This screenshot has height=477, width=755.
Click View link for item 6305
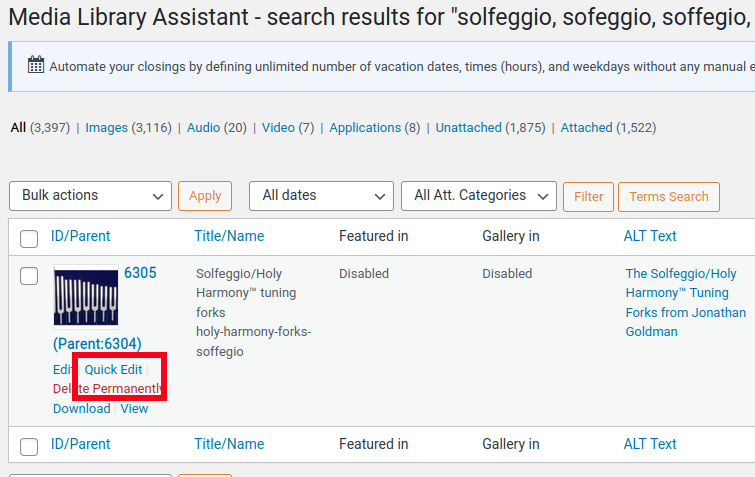tap(134, 409)
